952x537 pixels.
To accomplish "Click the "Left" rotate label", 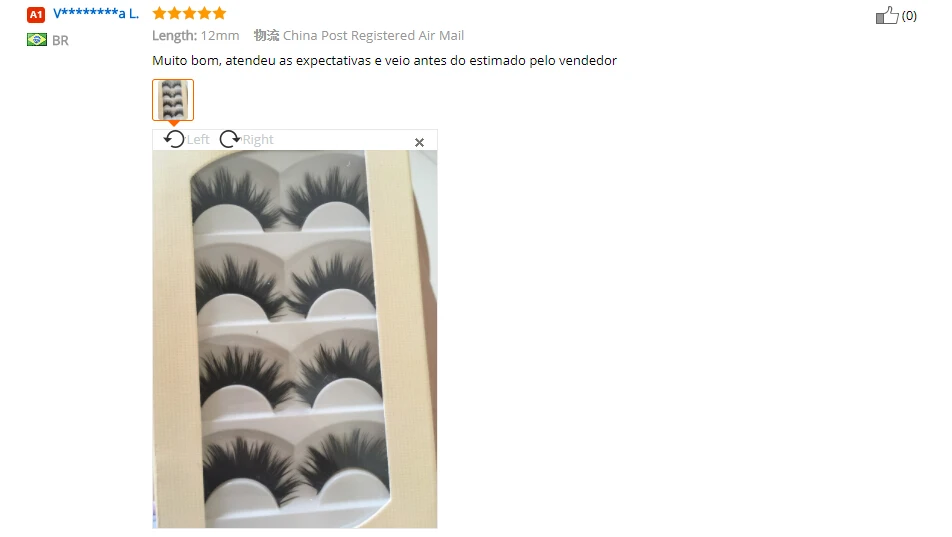I will 198,140.
